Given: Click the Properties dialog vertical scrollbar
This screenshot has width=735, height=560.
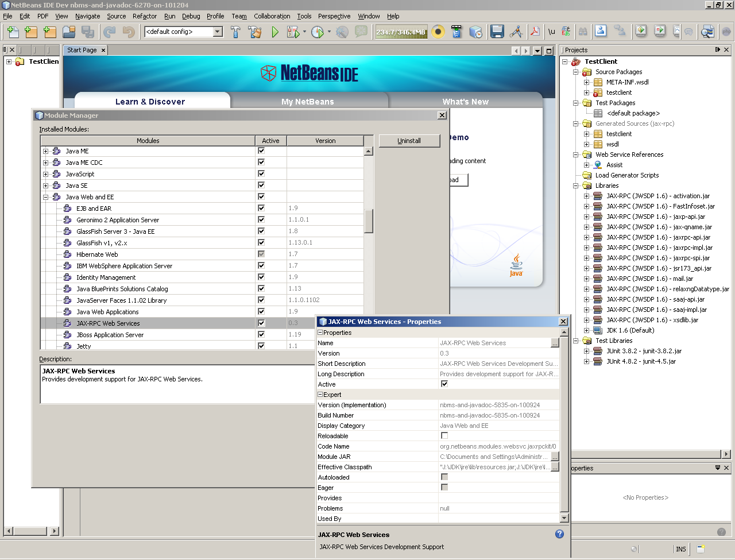Looking at the screenshot, I should point(564,425).
